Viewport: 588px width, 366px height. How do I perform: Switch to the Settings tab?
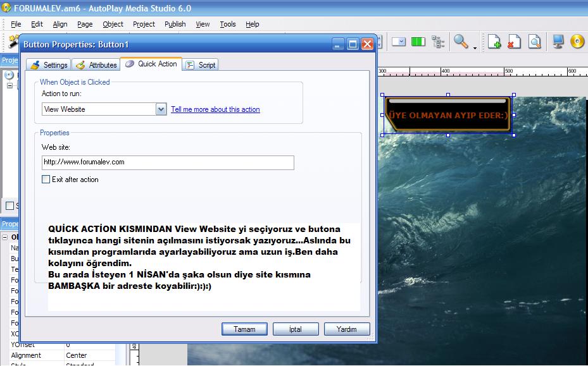click(48, 65)
